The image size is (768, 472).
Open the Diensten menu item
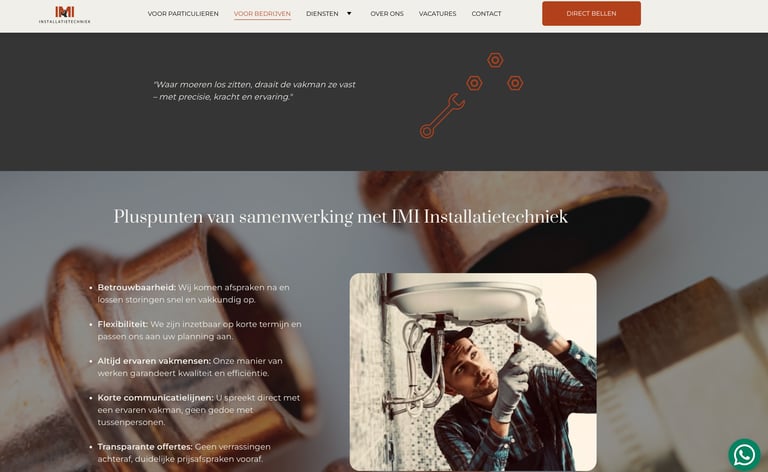tap(322, 14)
